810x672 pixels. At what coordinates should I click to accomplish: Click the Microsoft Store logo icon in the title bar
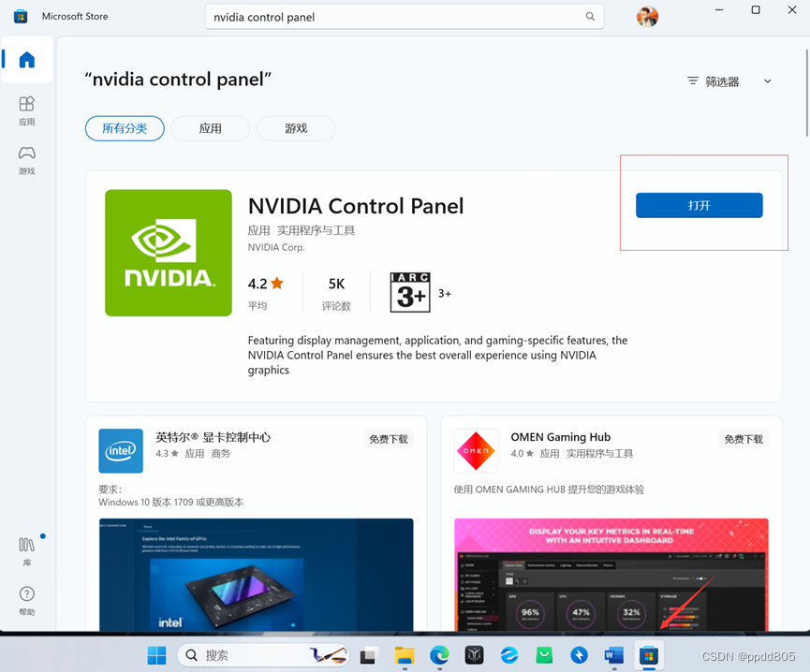tap(21, 17)
